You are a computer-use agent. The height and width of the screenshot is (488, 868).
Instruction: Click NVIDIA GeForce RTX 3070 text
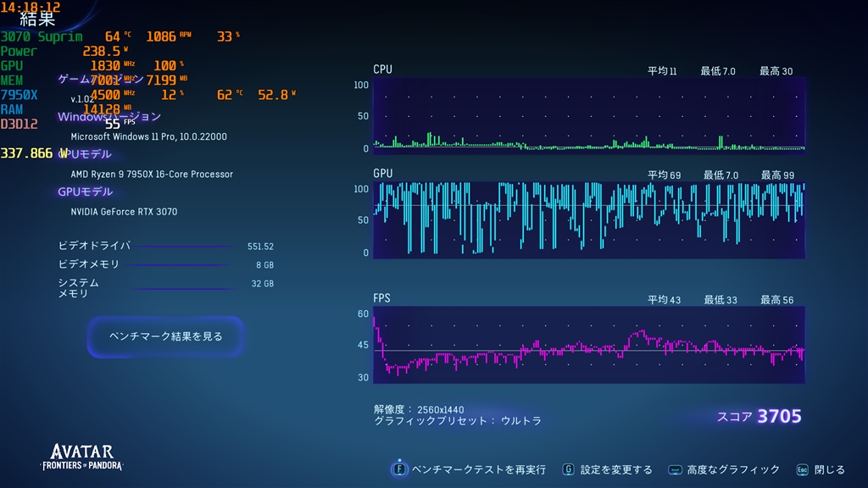pos(124,212)
